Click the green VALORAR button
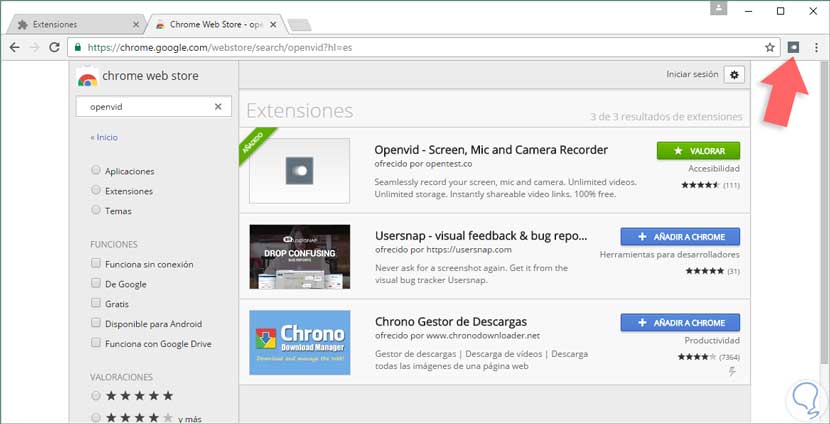This screenshot has width=830, height=424. pos(698,151)
